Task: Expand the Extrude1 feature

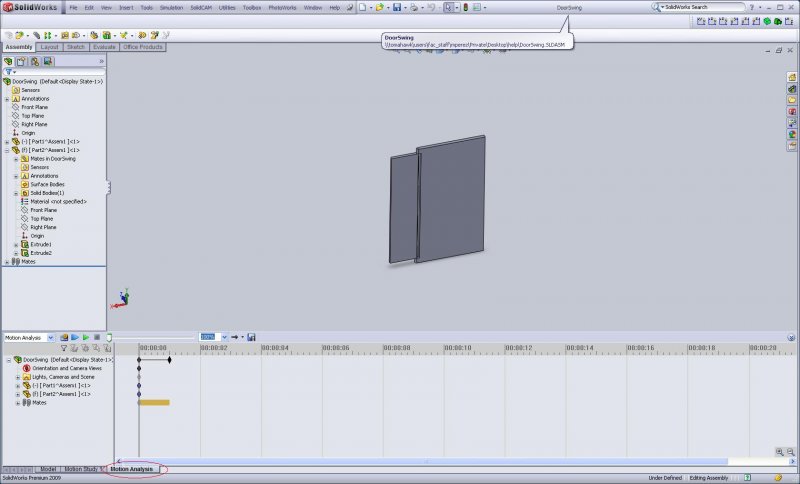Action: tap(16, 245)
